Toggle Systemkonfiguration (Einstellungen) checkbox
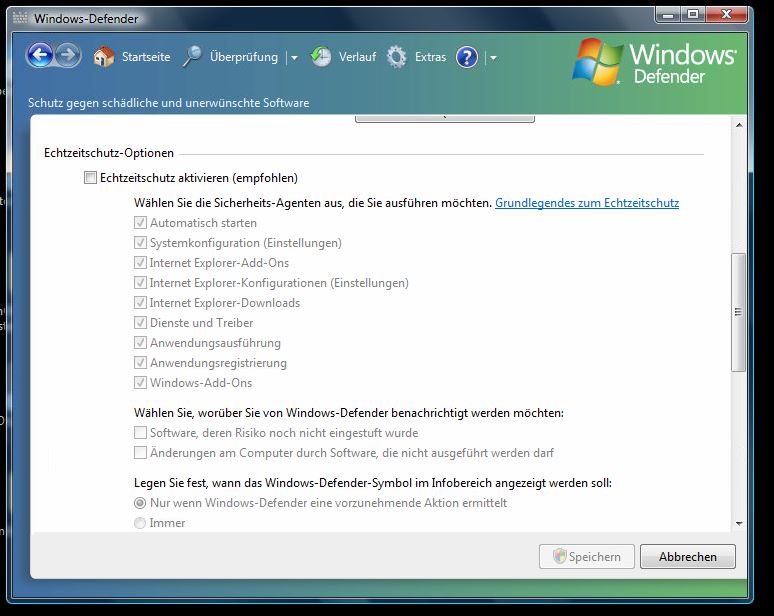774x616 pixels. [x=140, y=243]
